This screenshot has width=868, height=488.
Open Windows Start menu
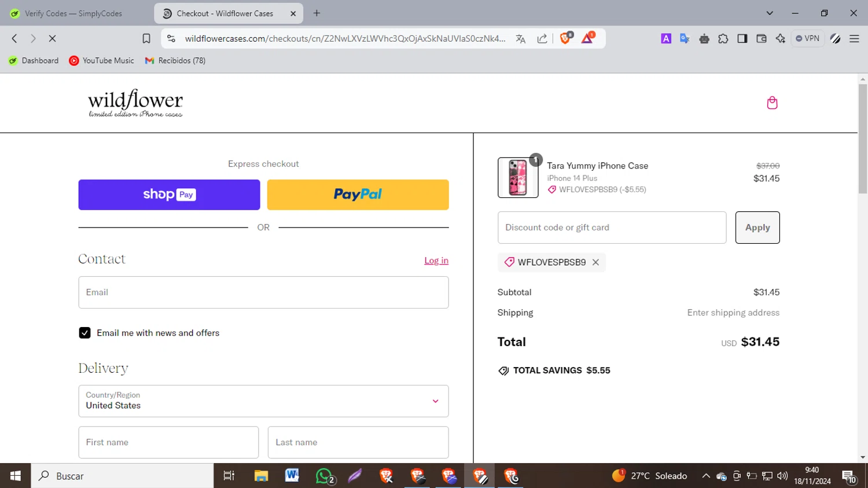16,476
